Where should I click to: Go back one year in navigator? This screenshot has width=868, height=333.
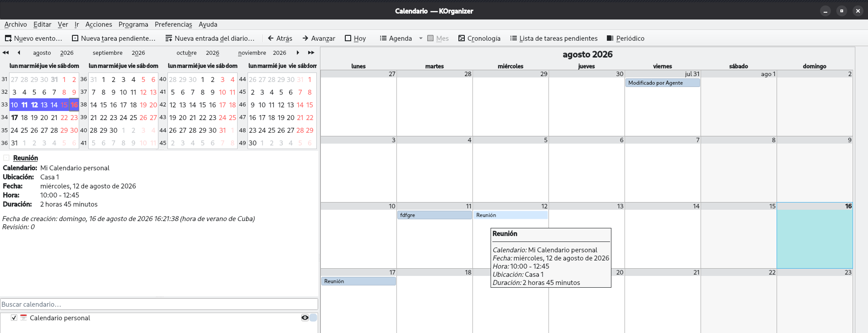(x=6, y=53)
